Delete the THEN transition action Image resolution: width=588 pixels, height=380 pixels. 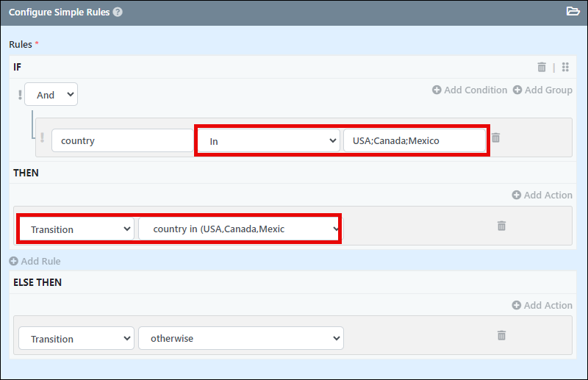tap(501, 226)
